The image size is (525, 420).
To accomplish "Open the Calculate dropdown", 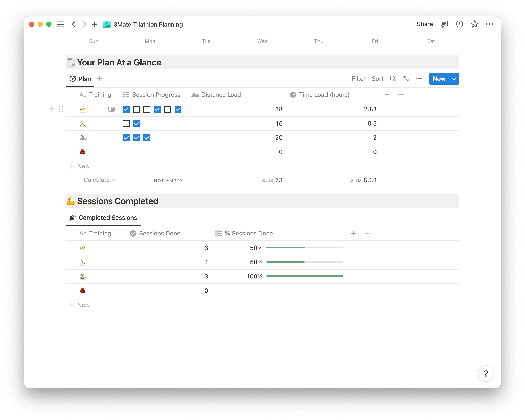I will point(100,180).
